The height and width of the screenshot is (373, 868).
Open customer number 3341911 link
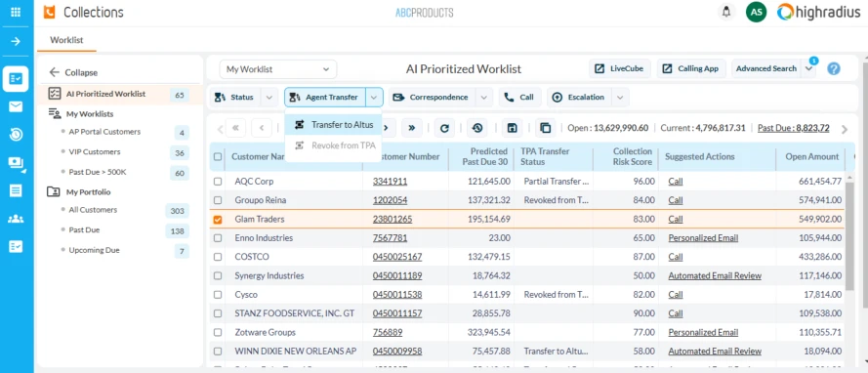pyautogui.click(x=390, y=181)
